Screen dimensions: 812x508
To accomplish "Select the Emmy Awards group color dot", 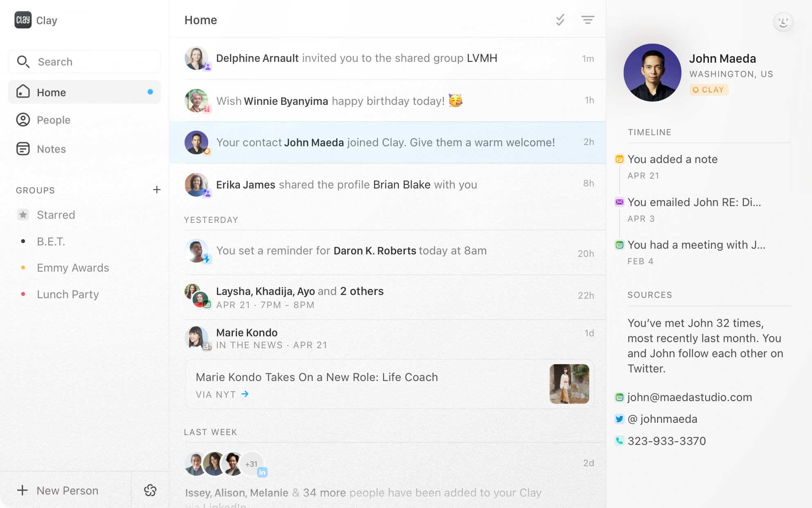I will [23, 268].
